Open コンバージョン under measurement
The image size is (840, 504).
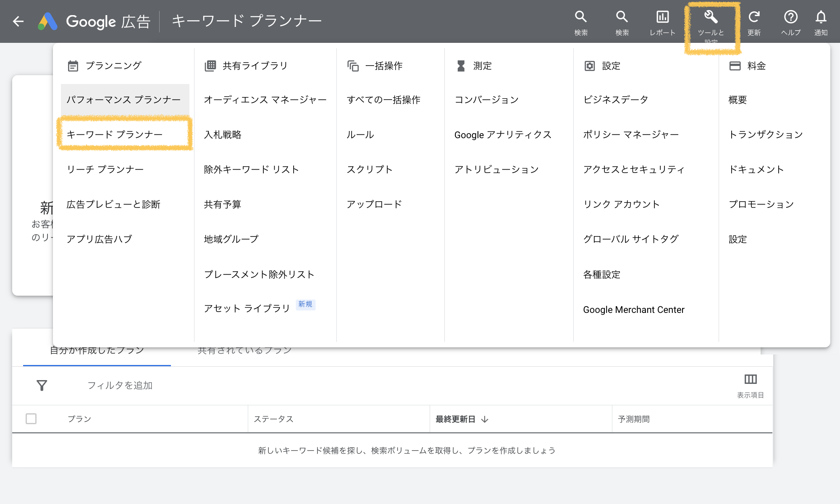point(487,100)
